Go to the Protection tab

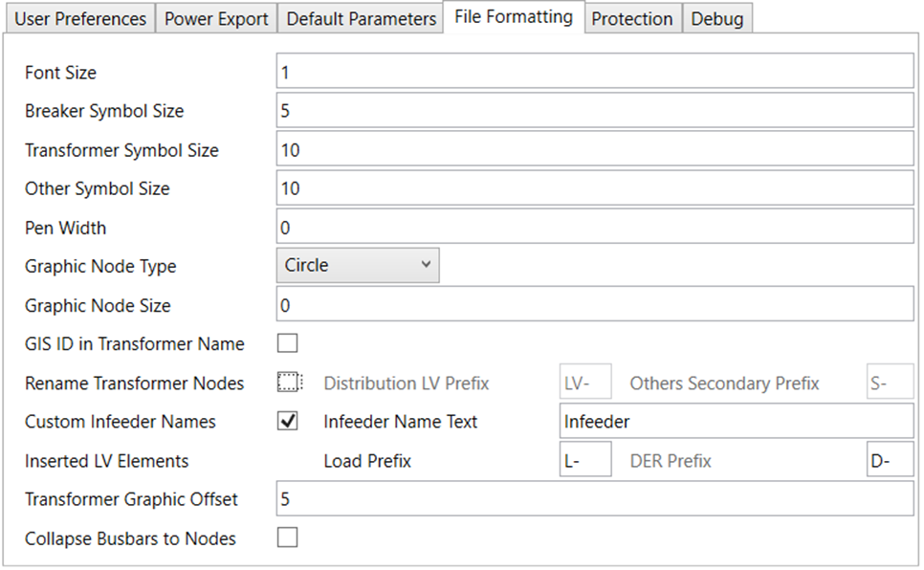[631, 19]
